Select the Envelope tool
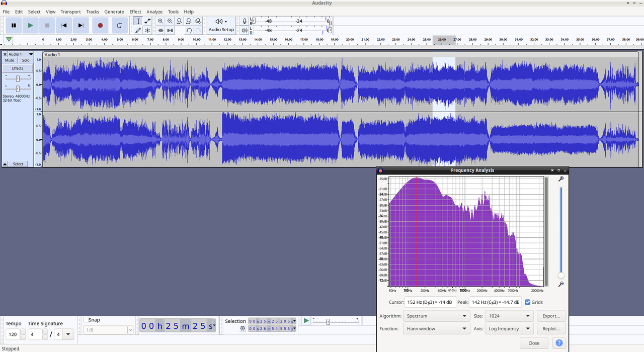This screenshot has width=644, height=352. point(147,21)
